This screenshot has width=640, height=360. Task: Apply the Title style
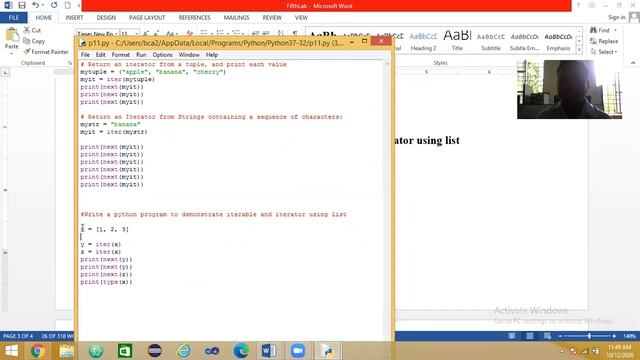pos(457,41)
